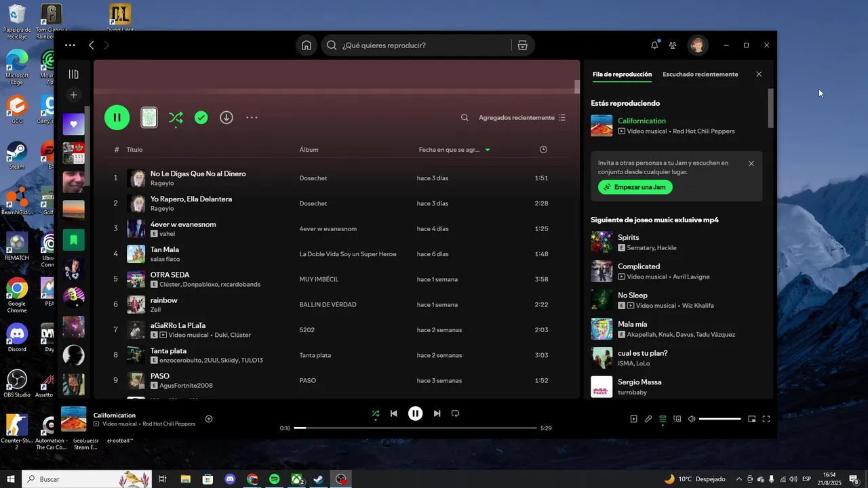
Task: Enter full screen mode
Action: (x=766, y=419)
